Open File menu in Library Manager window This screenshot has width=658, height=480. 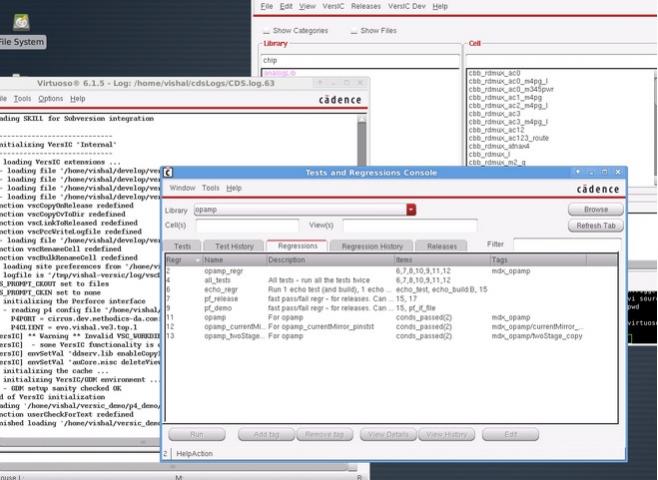(266, 6)
